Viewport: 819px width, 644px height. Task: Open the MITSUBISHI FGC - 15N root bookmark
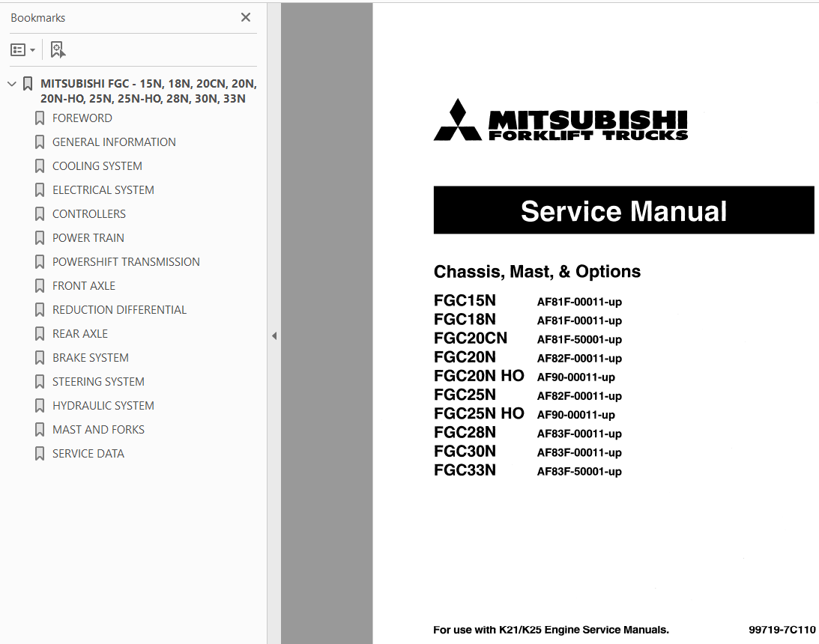pyautogui.click(x=148, y=91)
